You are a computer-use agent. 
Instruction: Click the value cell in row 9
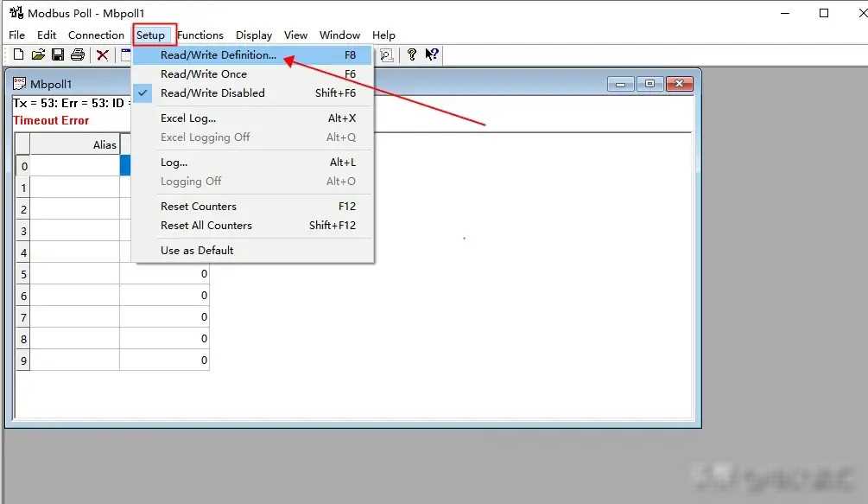click(x=164, y=360)
